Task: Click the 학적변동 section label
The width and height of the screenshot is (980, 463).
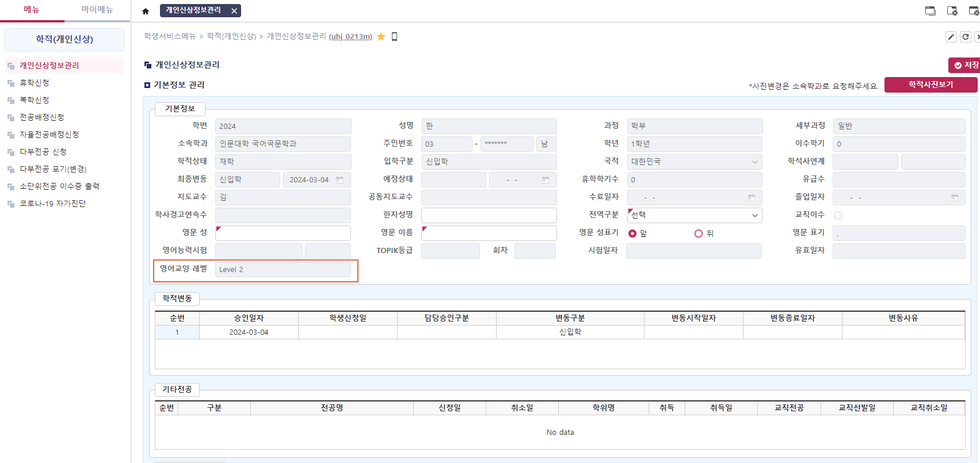Action: coord(177,299)
